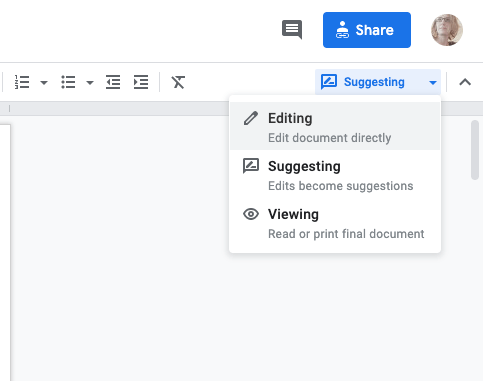Select Editing mode from the menu
Screen dimensions: 483x381
335,127
